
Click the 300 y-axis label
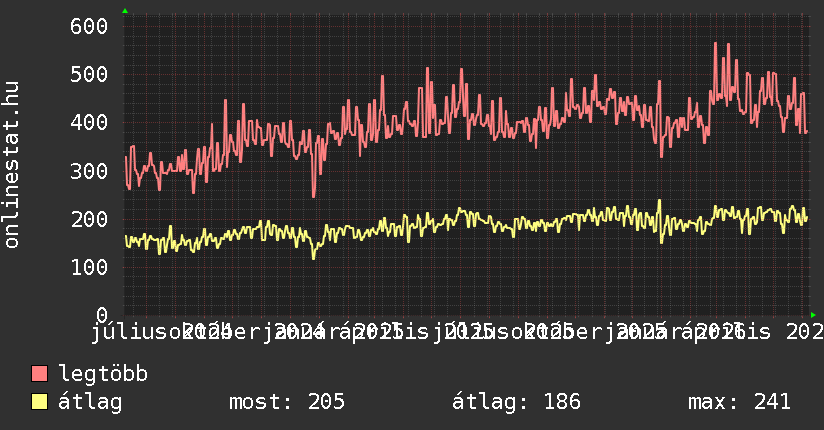click(89, 171)
